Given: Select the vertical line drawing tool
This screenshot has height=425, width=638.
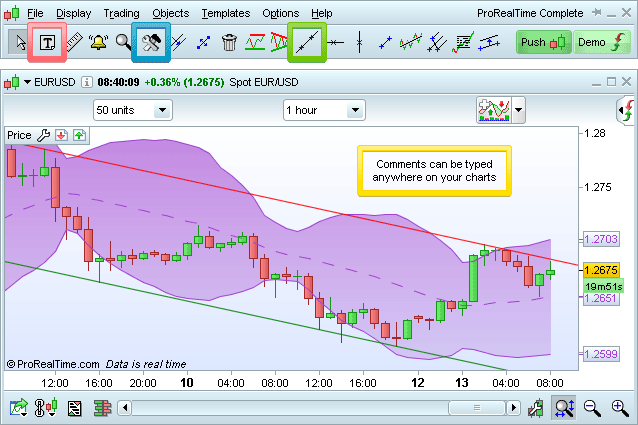Looking at the screenshot, I should 359,42.
